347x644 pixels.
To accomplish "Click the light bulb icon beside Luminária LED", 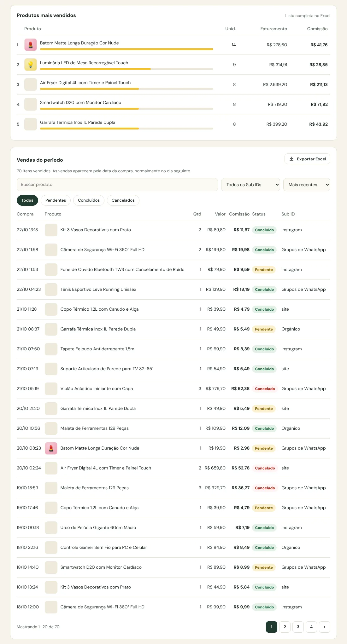I will click(31, 65).
